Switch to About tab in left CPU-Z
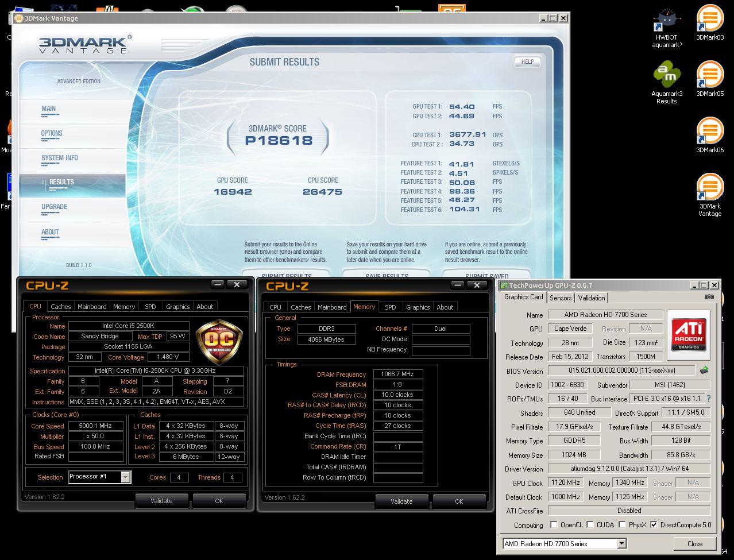Screen dimensions: 734x560 [205, 307]
